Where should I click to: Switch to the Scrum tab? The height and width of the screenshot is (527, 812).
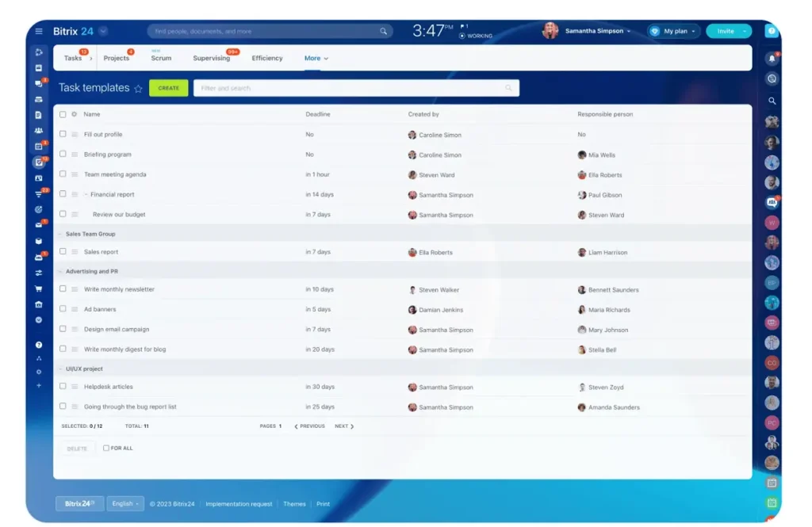pyautogui.click(x=161, y=59)
